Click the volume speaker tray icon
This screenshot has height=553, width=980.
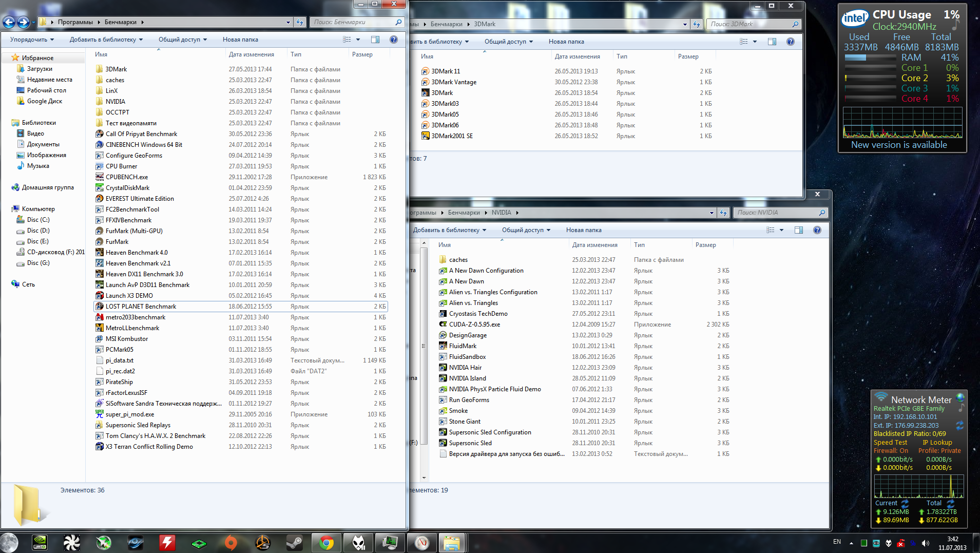925,543
